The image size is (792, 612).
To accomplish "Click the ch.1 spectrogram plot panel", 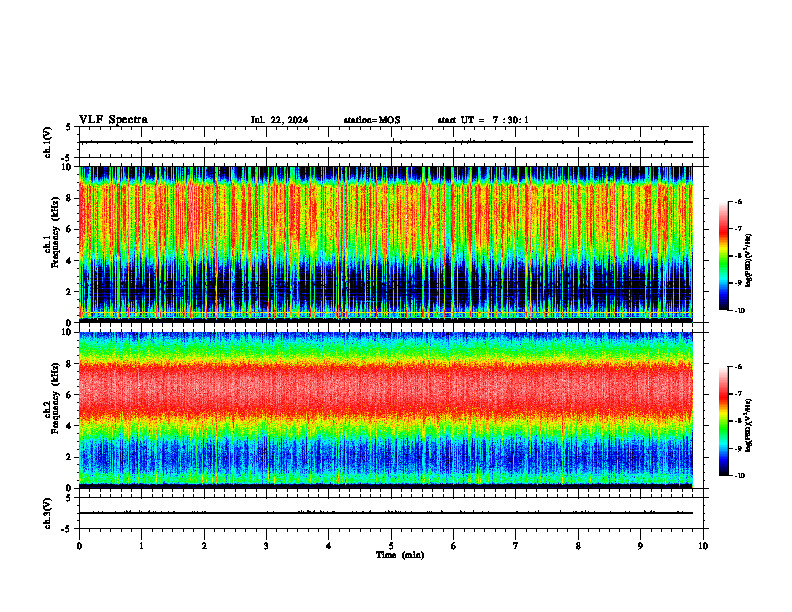I will 386,244.
